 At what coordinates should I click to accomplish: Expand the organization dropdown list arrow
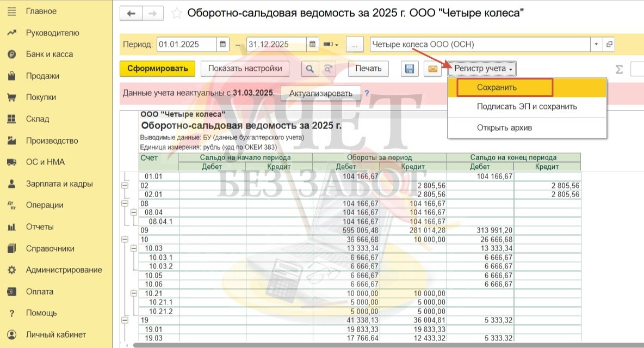tap(597, 45)
